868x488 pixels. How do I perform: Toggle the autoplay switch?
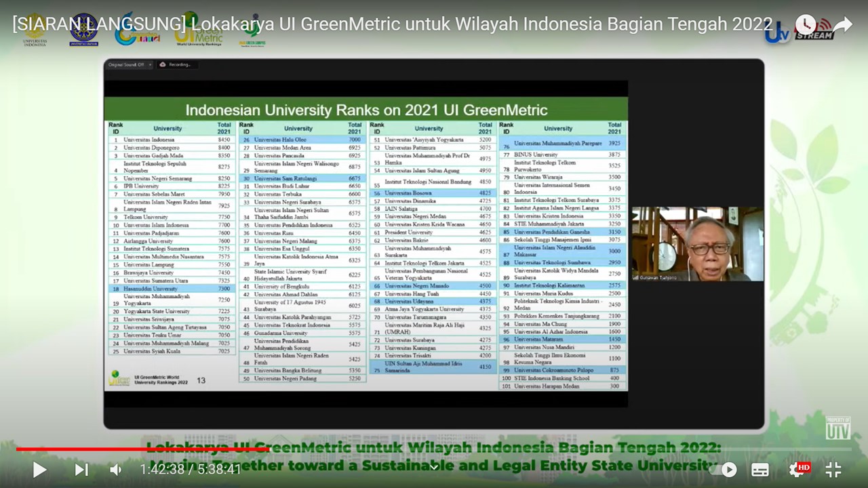(723, 469)
